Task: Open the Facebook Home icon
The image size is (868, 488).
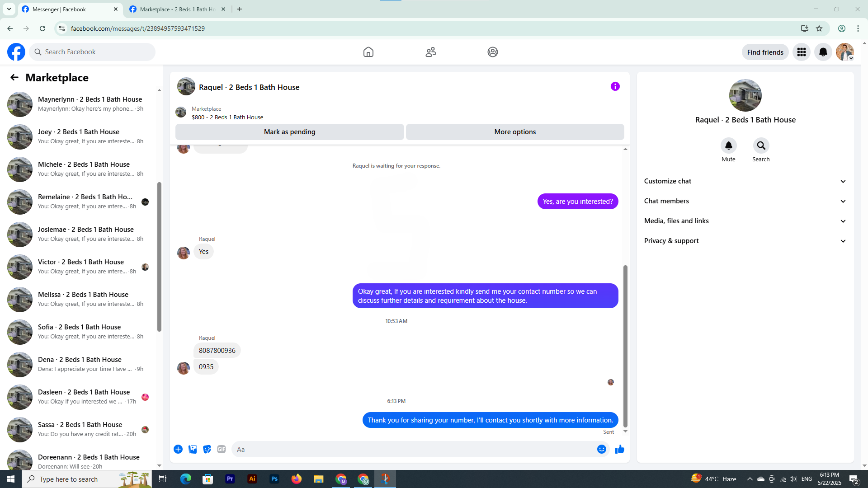Action: (x=368, y=52)
